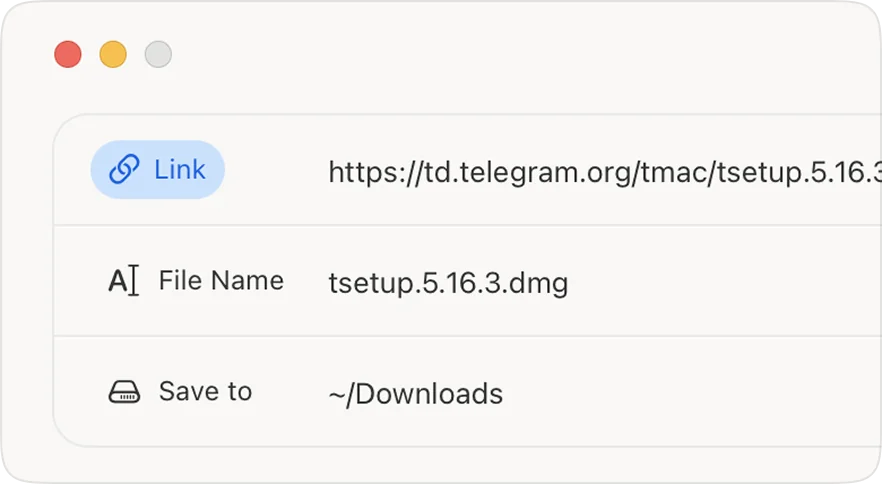Place cursor at the https:// start of URL
This screenshot has width=882, height=484.
coord(330,172)
